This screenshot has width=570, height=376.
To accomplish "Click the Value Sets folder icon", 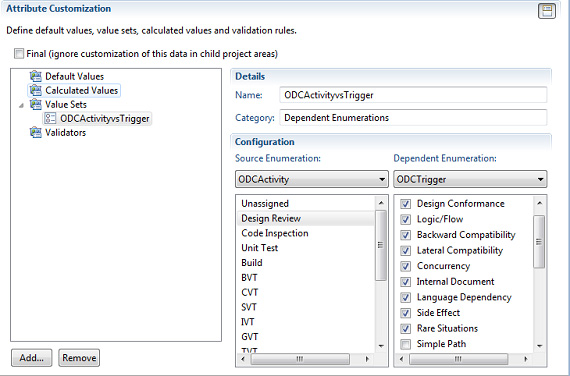I will point(36,104).
